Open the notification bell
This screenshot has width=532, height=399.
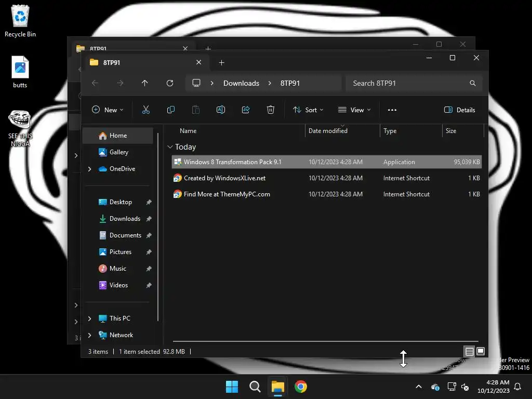pos(518,387)
